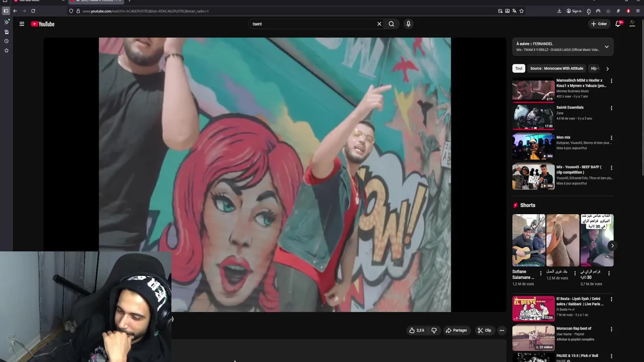644x362 pixels.
Task: Click the magnifier search button
Action: coord(391,24)
